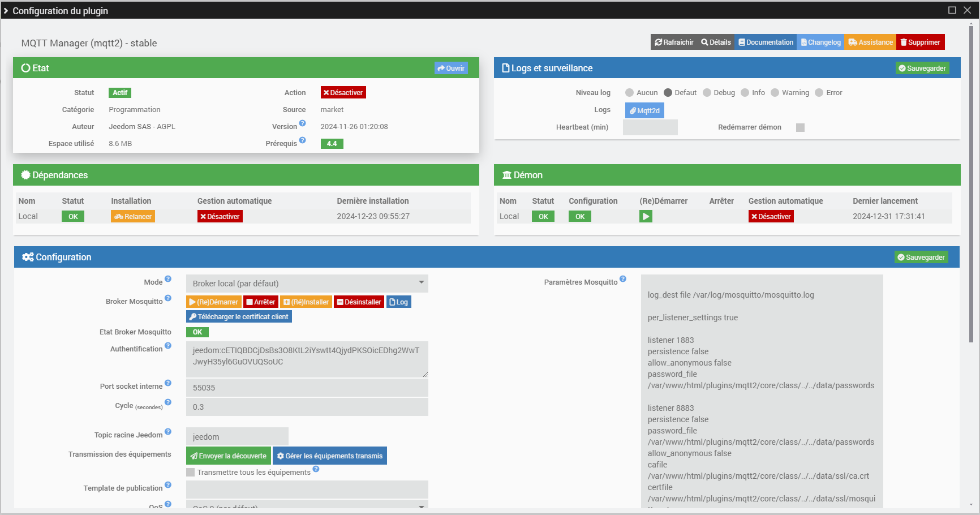
Task: Click Gérer les équipements transmis
Action: pyautogui.click(x=330, y=456)
